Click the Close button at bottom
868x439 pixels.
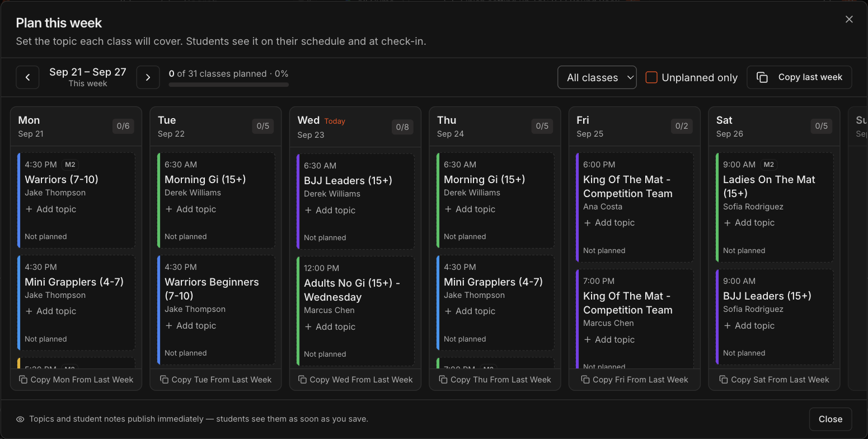831,419
